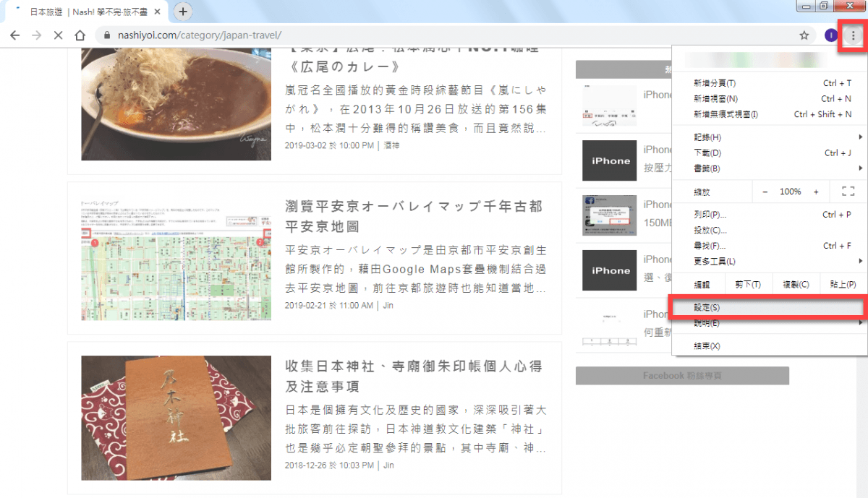Image resolution: width=868 pixels, height=498 pixels.
Task: Expand the 書籤(B) submenu
Action: 770,168
